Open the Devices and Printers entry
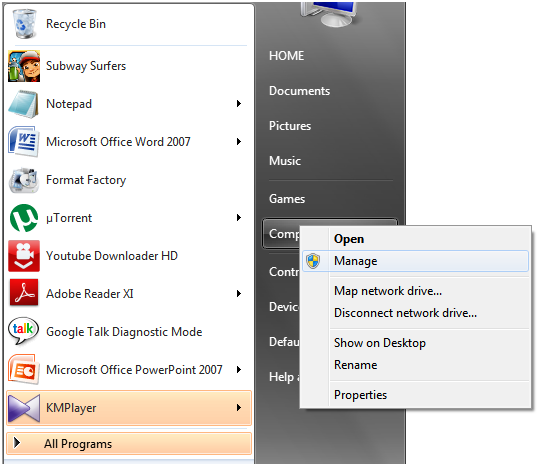 tap(284, 307)
